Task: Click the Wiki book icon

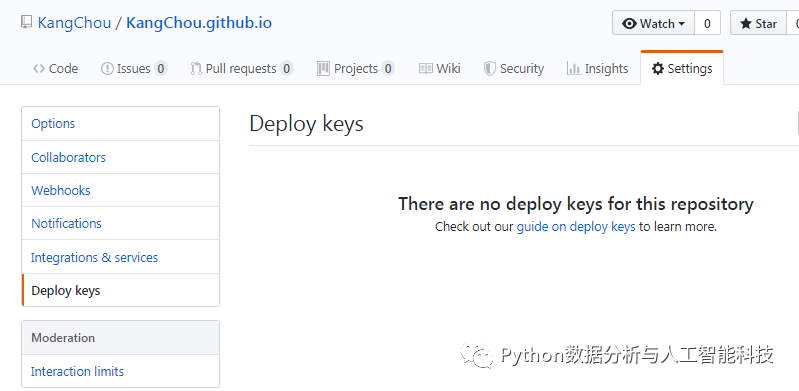Action: pyautogui.click(x=426, y=69)
